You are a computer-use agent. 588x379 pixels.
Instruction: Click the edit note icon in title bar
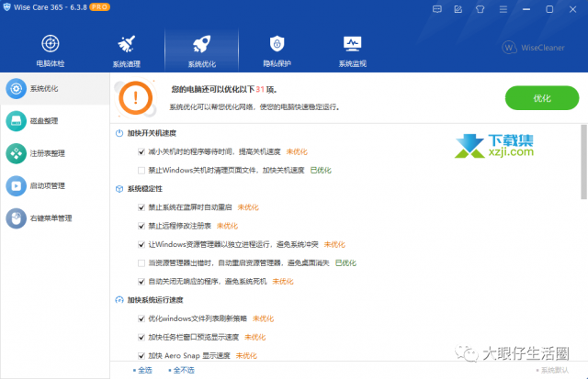point(458,9)
